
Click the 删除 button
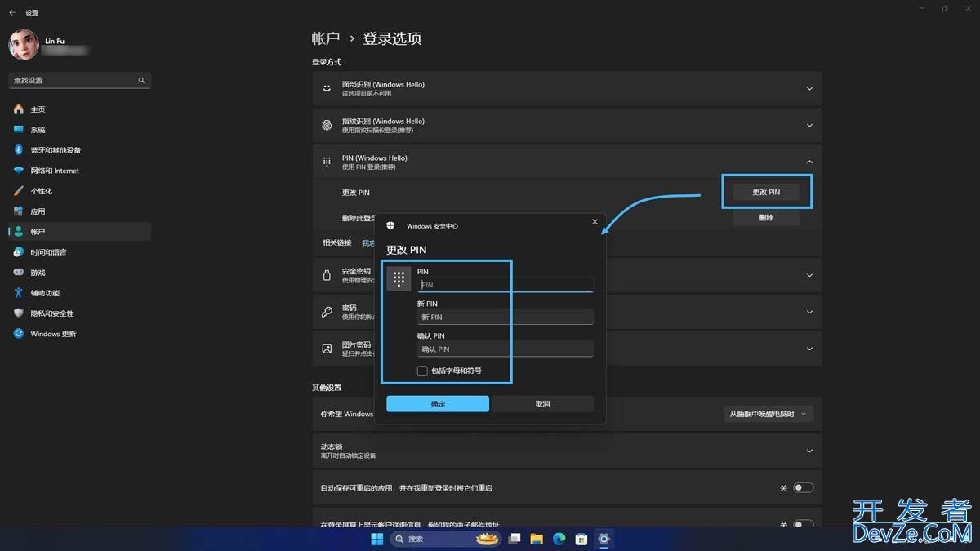(x=766, y=218)
